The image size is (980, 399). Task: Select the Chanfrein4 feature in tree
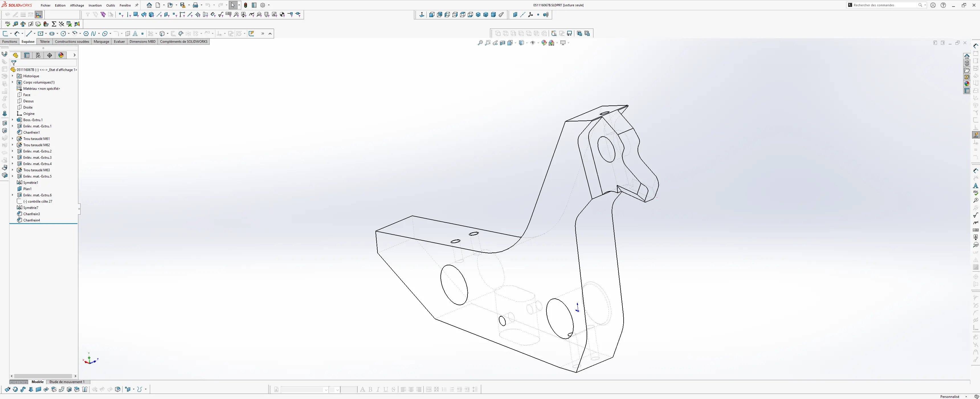32,220
